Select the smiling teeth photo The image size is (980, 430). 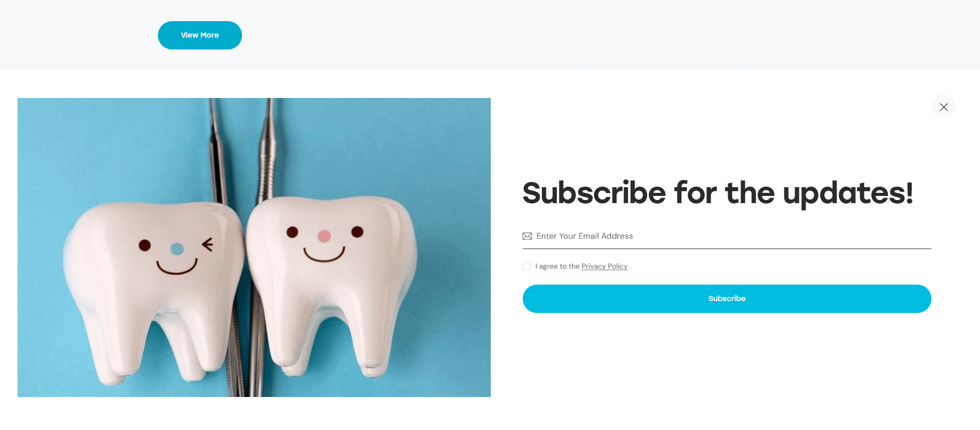click(x=254, y=247)
